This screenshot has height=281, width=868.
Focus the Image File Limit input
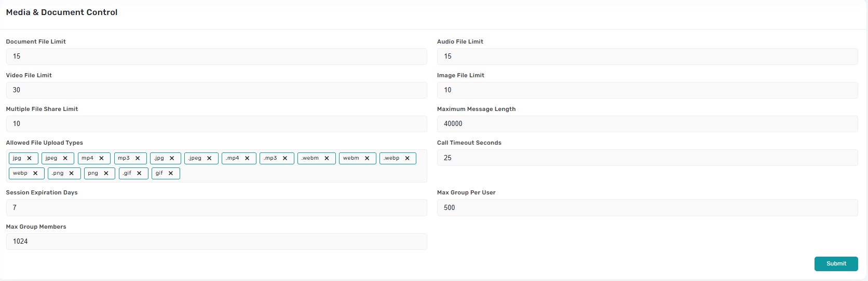647,90
